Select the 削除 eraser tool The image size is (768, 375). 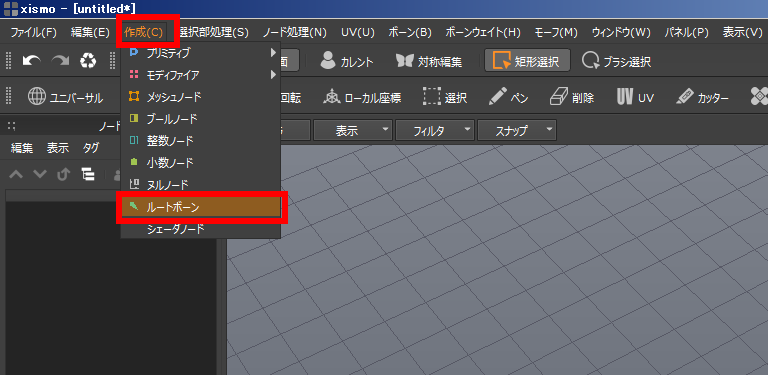coord(572,97)
